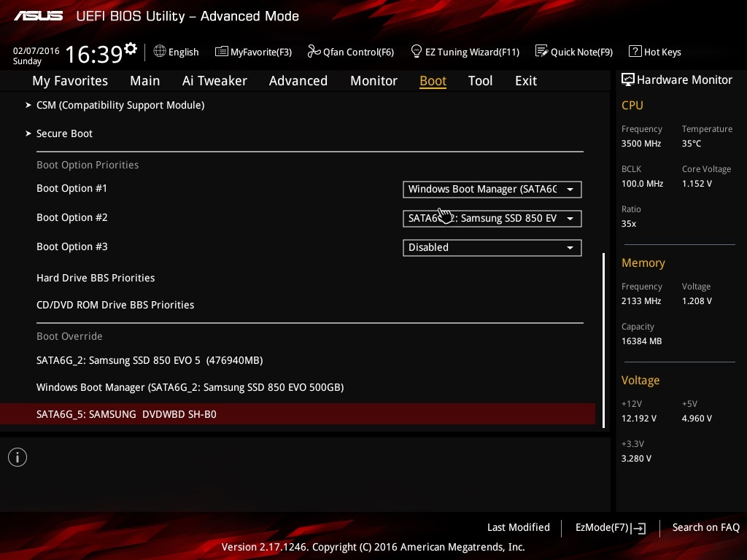Click +5V value 4.960 V

pos(697,418)
